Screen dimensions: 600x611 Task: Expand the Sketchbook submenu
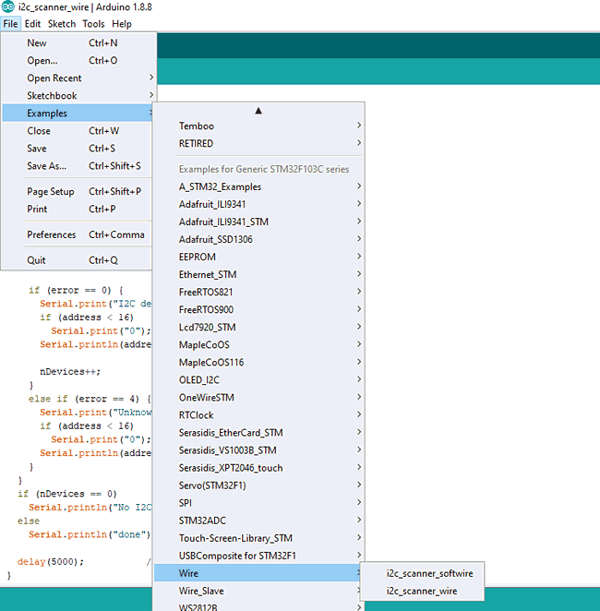click(x=77, y=95)
